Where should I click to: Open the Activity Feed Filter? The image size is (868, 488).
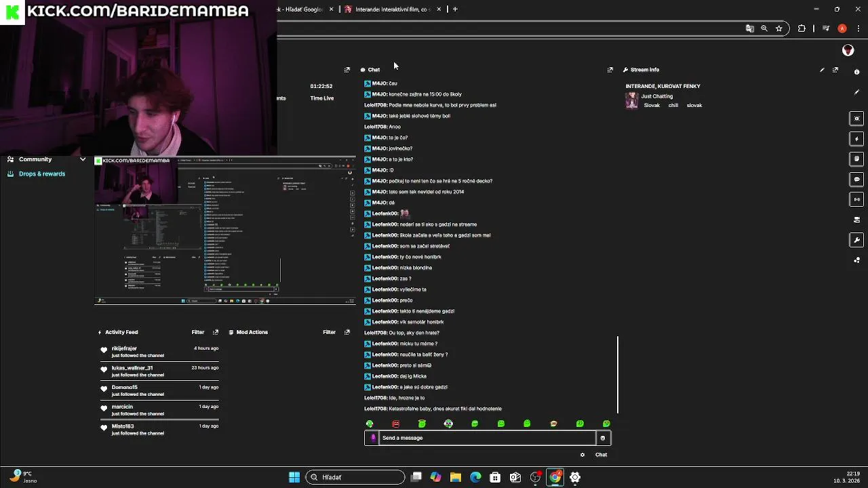(x=198, y=332)
